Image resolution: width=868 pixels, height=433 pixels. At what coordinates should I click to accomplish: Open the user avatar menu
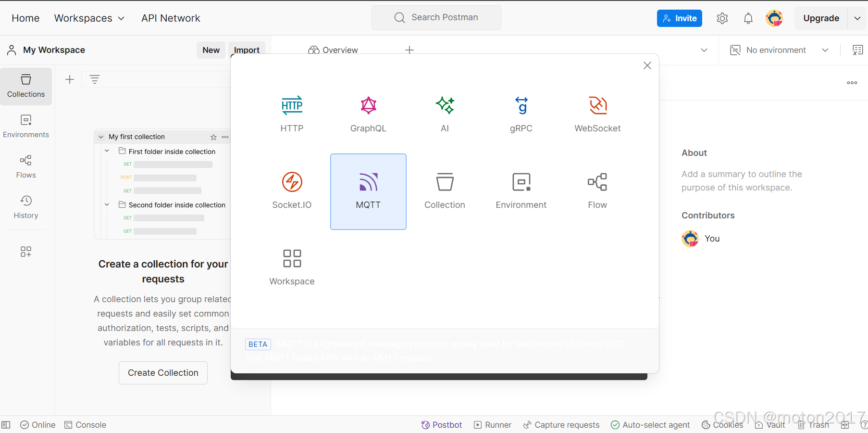[x=774, y=18]
